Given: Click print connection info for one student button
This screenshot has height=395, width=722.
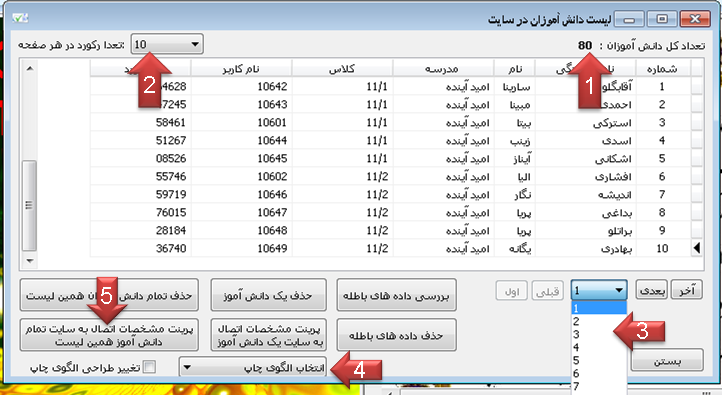Looking at the screenshot, I should pos(268,335).
